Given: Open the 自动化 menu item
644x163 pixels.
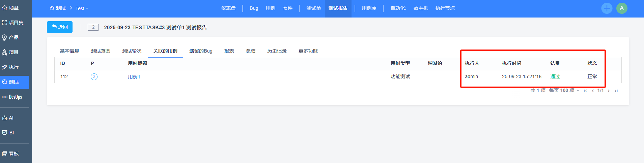Looking at the screenshot, I should coord(398,8).
